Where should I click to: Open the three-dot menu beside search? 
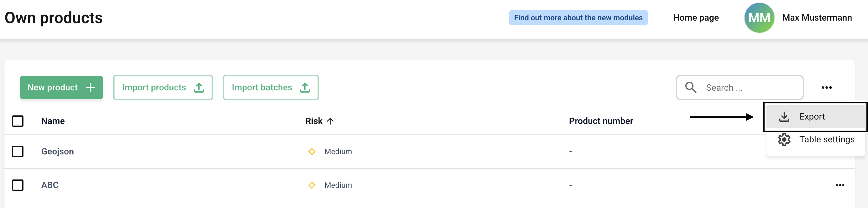click(826, 88)
